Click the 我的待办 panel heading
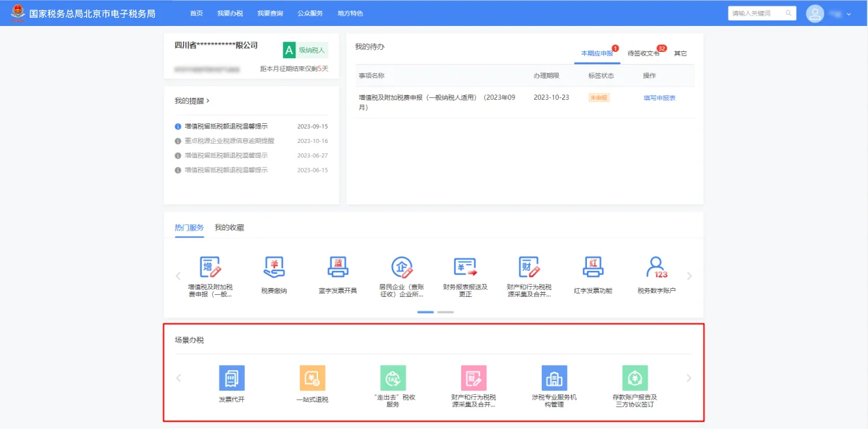The image size is (868, 429). 370,47
